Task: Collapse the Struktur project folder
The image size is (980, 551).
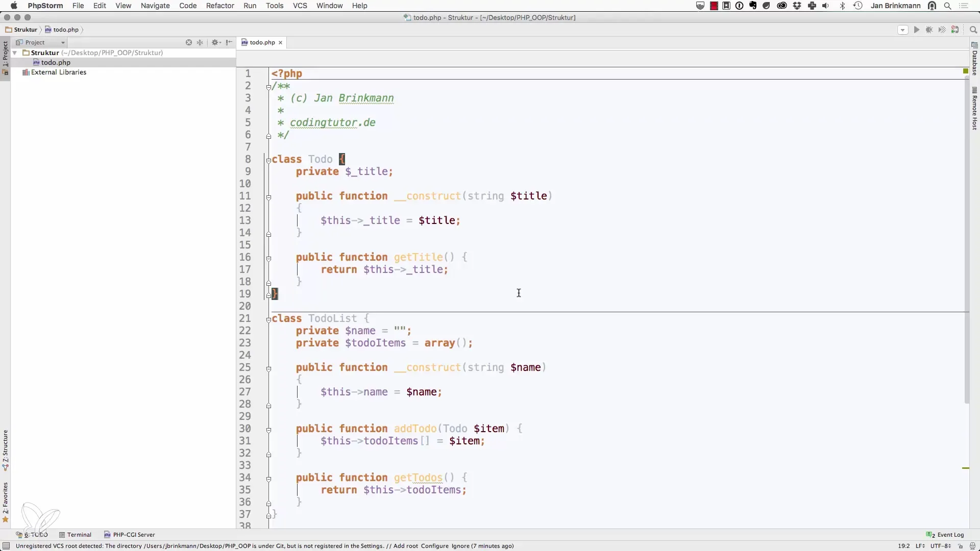Action: [x=15, y=53]
